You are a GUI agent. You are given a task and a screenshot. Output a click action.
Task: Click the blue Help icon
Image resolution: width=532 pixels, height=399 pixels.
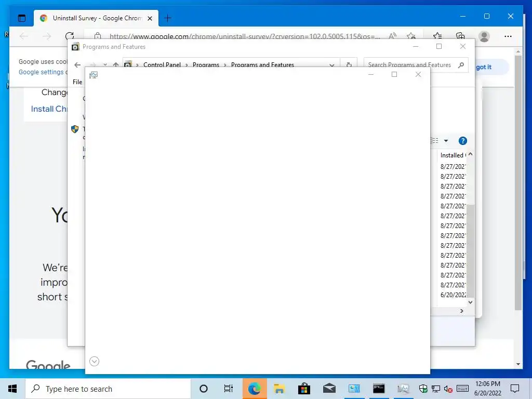pos(462,141)
